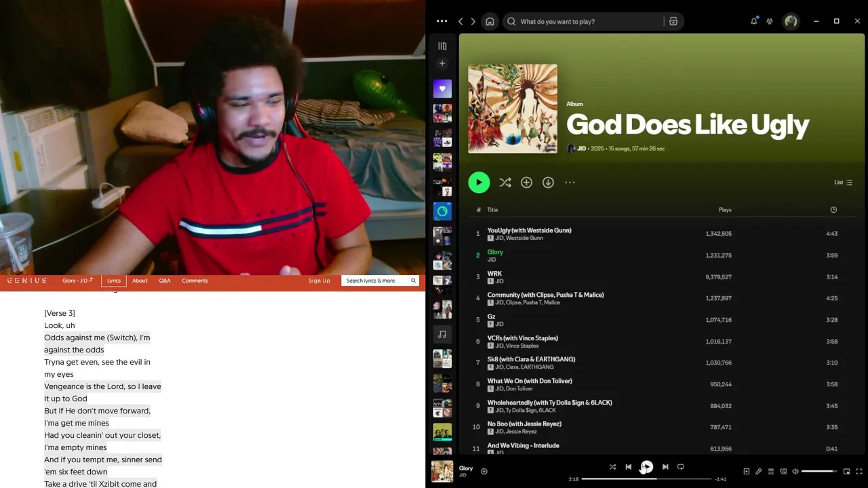Switch to About tab on Genius
The width and height of the screenshot is (868, 488).
point(140,281)
